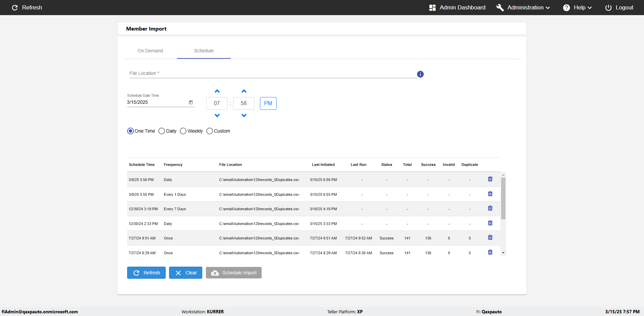Toggle the PM time period button

[x=268, y=103]
